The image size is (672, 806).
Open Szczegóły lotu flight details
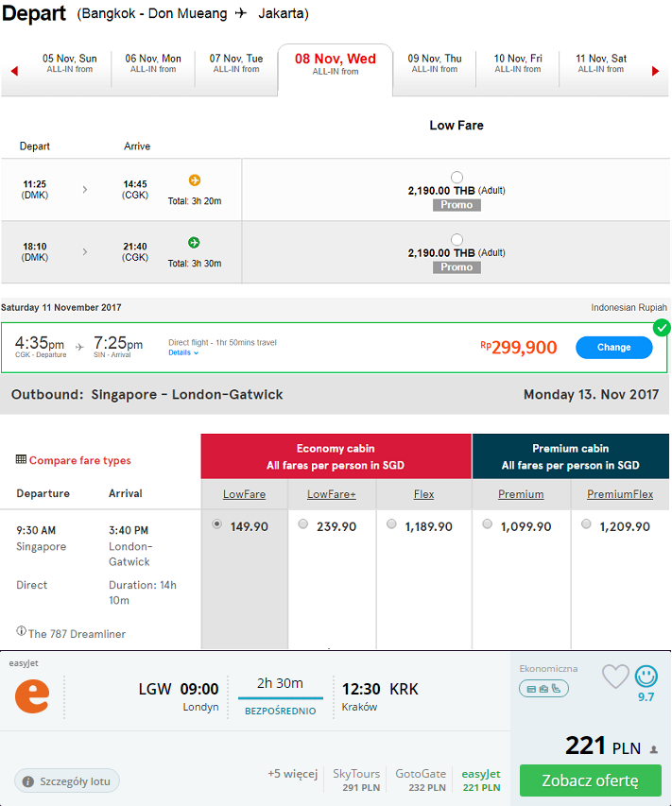[67, 781]
